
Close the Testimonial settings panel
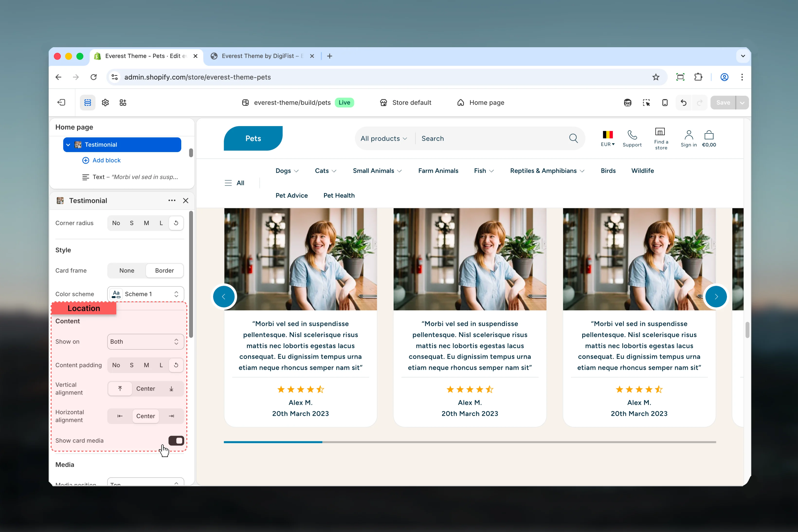(x=185, y=201)
